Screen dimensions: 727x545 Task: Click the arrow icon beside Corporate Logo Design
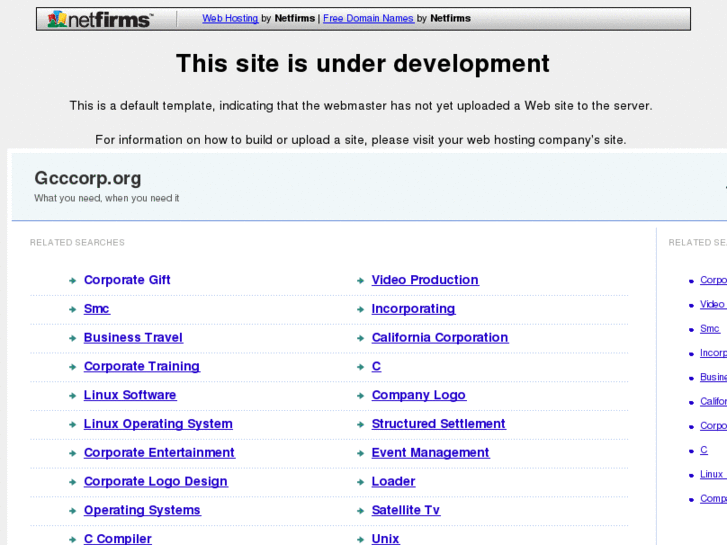(x=72, y=482)
